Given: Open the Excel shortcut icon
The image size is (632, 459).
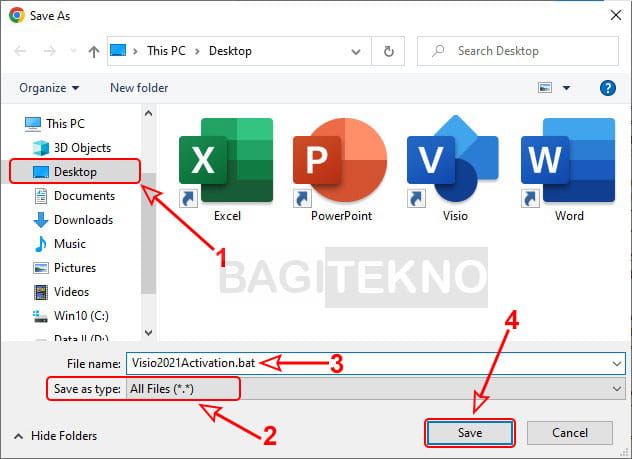Looking at the screenshot, I should 226,162.
